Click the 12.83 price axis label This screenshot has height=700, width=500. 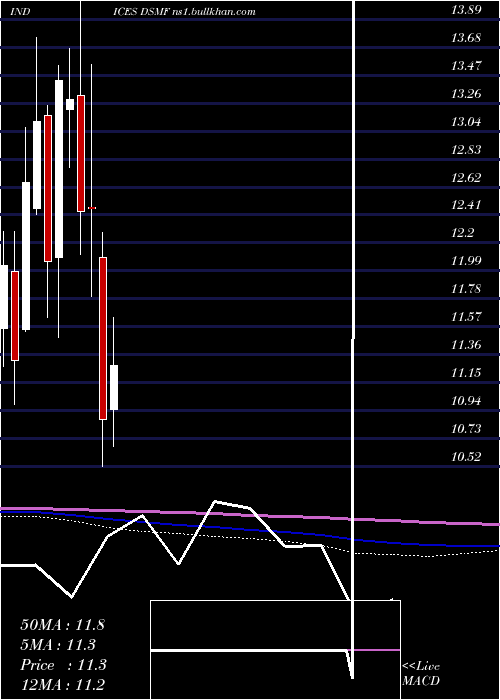(466, 150)
